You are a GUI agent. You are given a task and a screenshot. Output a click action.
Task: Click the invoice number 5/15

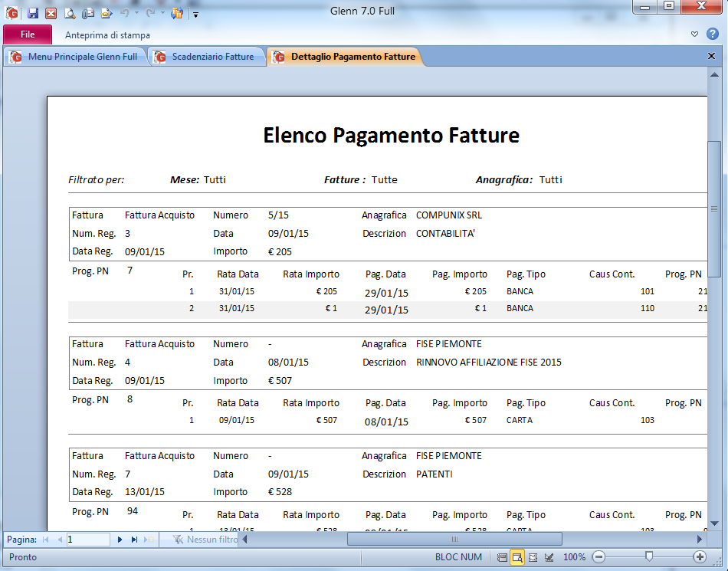279,215
